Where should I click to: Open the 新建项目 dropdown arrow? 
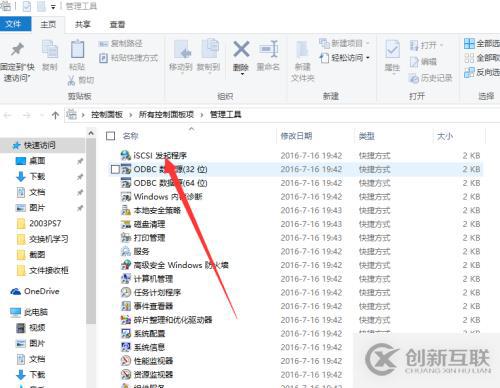point(368,43)
